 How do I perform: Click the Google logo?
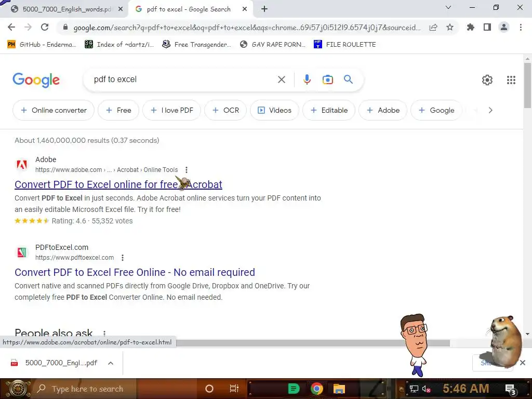point(36,80)
